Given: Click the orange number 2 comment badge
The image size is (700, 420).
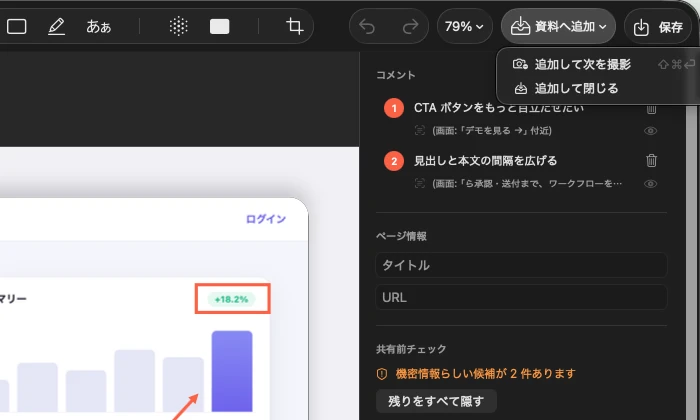Looking at the screenshot, I should pos(394,161).
